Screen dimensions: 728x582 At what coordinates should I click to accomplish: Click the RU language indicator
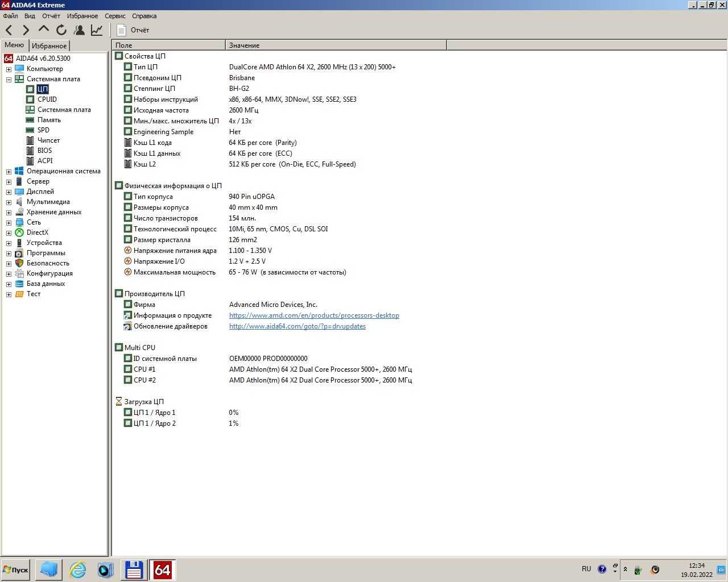[x=586, y=569]
